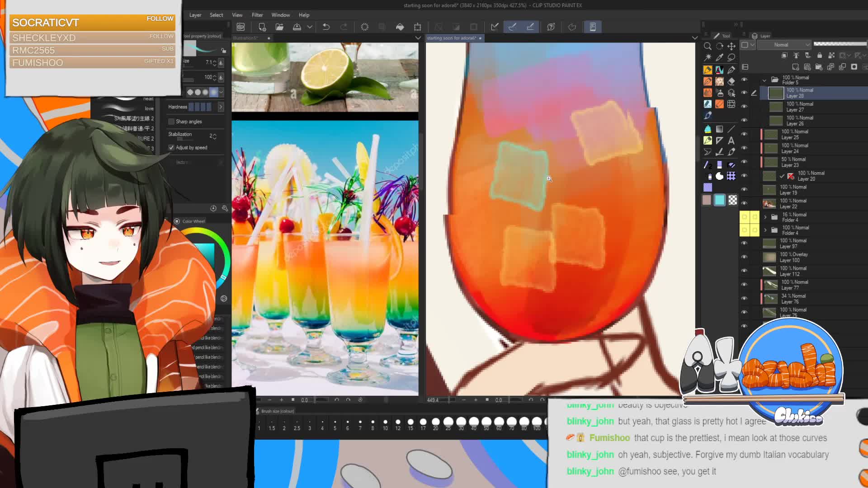The width and height of the screenshot is (868, 488).
Task: Open the View menu
Action: 237,15
